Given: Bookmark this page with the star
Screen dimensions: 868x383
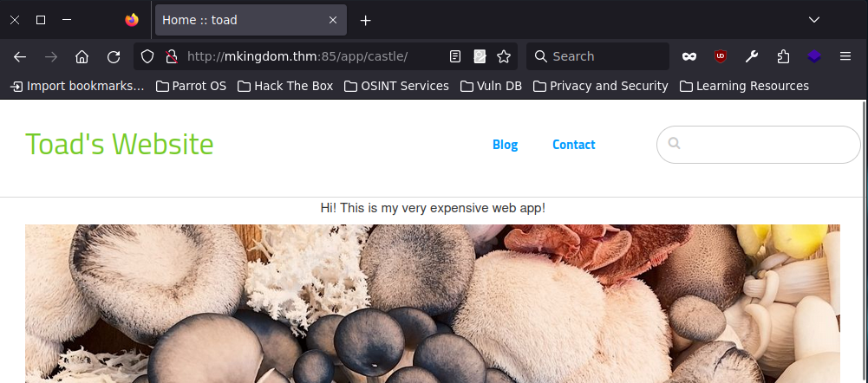Looking at the screenshot, I should point(504,56).
